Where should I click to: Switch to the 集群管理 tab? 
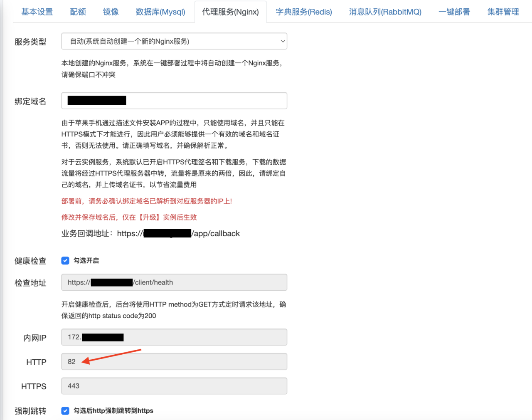[x=504, y=11]
